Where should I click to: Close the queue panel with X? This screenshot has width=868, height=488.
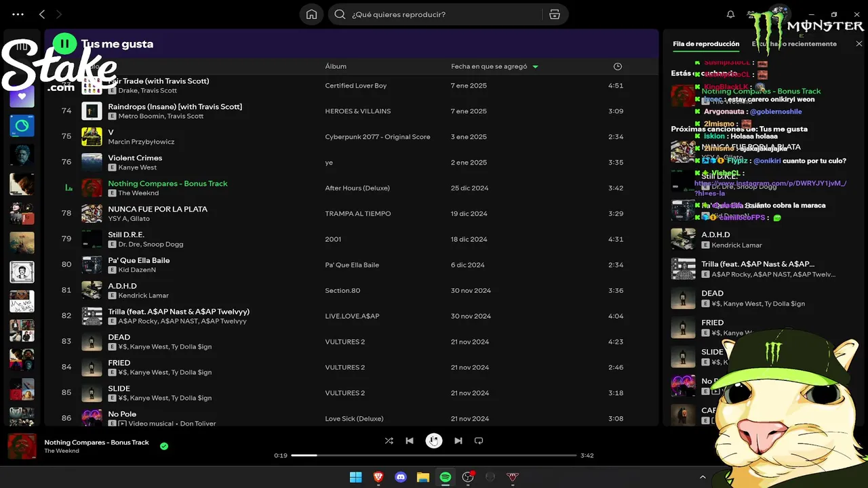(859, 44)
